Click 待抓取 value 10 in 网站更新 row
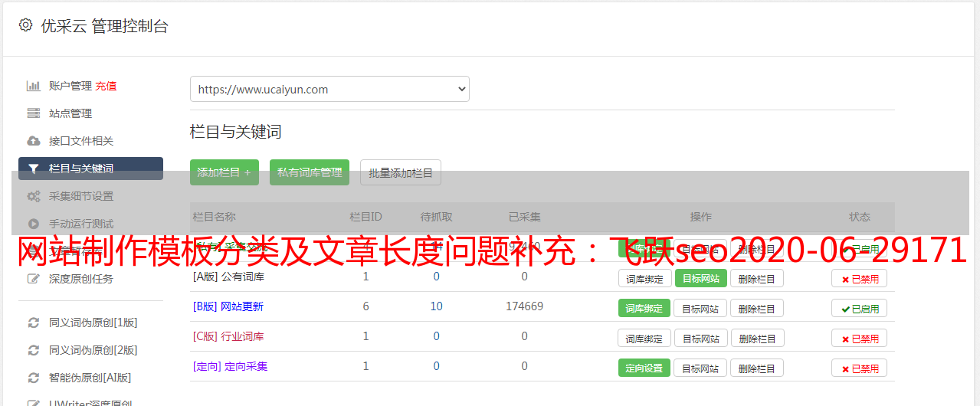This screenshot has height=406, width=980. [x=436, y=306]
